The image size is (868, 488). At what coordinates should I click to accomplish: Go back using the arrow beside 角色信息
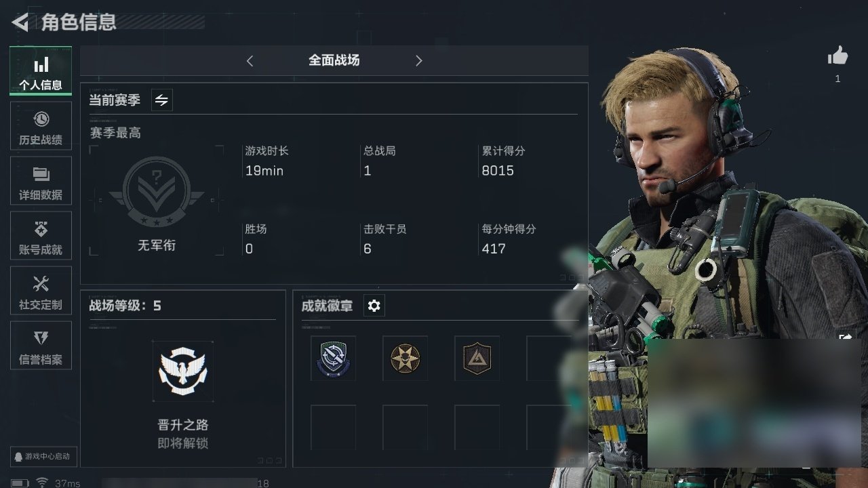coord(20,22)
